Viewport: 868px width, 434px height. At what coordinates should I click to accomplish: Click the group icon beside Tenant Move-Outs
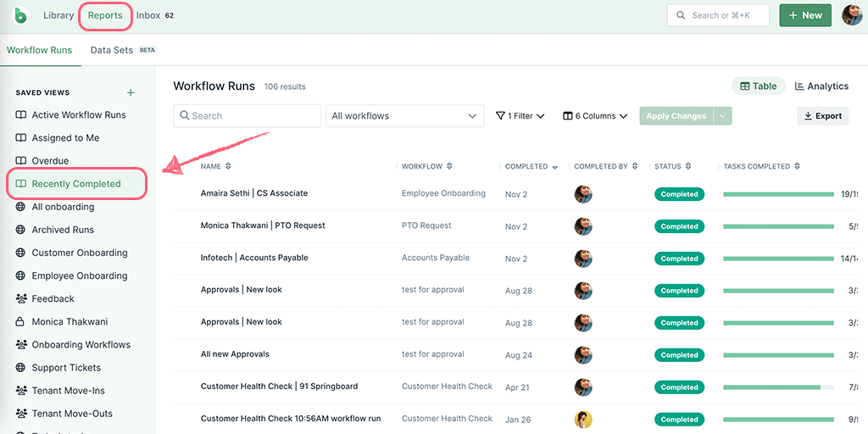point(21,414)
